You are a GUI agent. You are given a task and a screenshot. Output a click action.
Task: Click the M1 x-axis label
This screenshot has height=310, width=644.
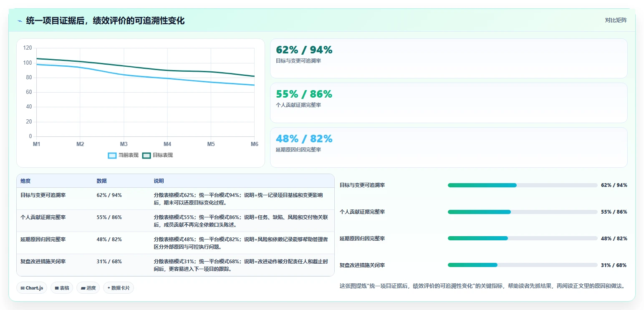[x=37, y=144]
